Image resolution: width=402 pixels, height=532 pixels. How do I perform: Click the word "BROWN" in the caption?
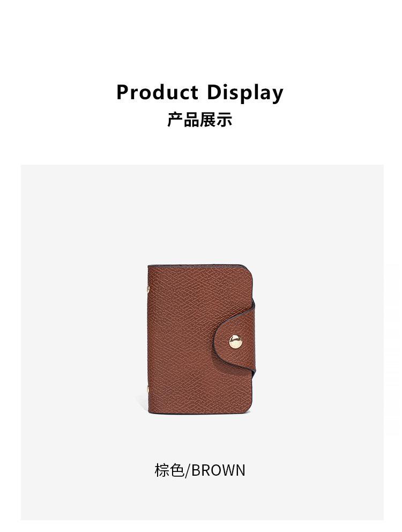click(218, 470)
